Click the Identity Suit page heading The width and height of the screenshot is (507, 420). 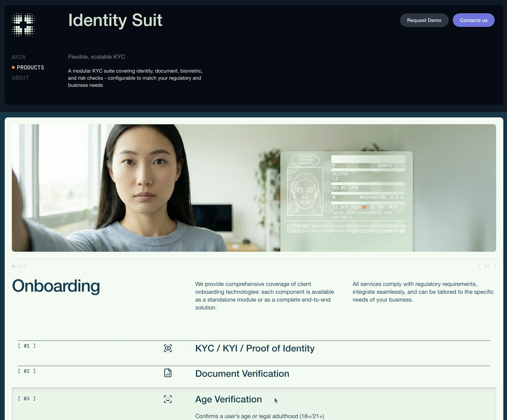point(115,20)
